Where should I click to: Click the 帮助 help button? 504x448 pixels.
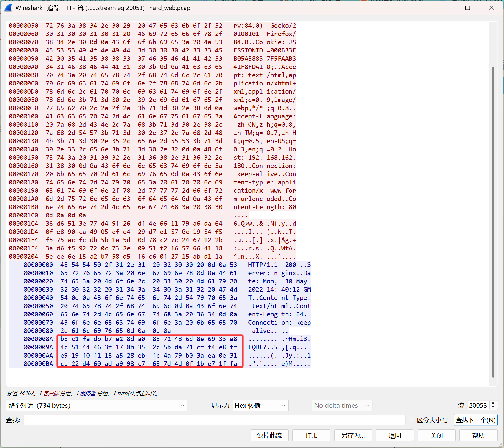tap(479, 435)
